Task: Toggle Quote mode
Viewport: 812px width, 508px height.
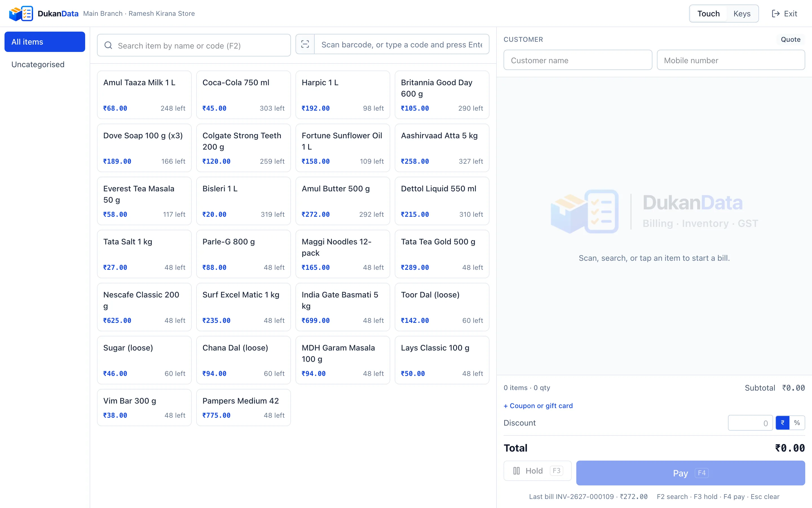Action: coord(790,39)
